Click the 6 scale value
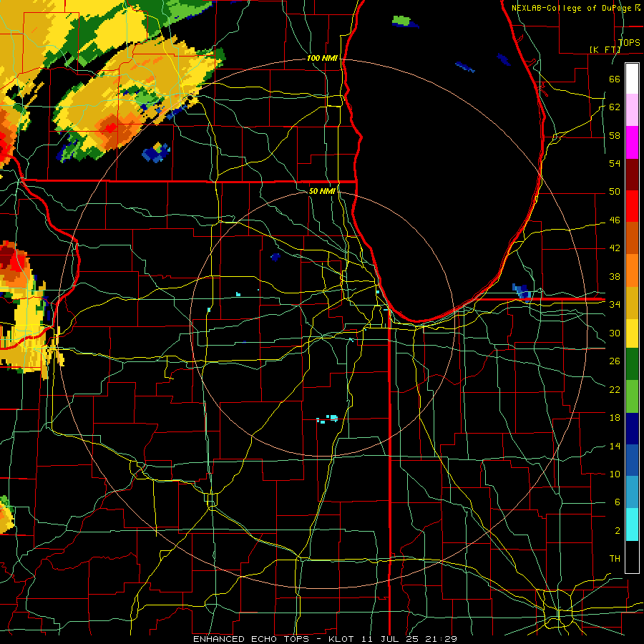644x644 pixels. [x=617, y=502]
